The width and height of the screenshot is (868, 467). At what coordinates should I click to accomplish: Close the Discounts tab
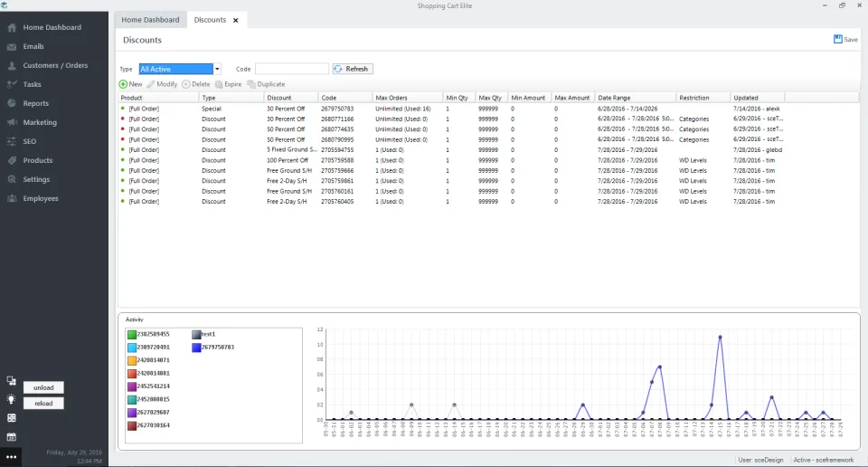click(x=235, y=20)
